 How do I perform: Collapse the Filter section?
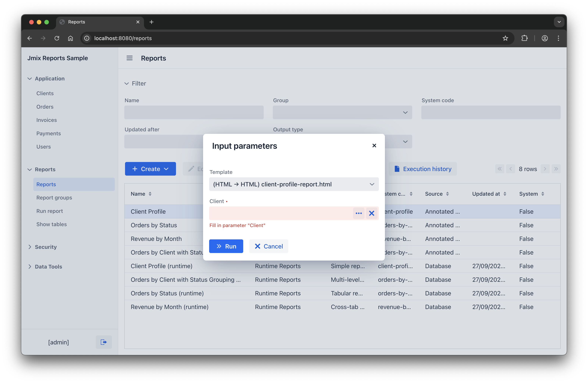pos(127,84)
